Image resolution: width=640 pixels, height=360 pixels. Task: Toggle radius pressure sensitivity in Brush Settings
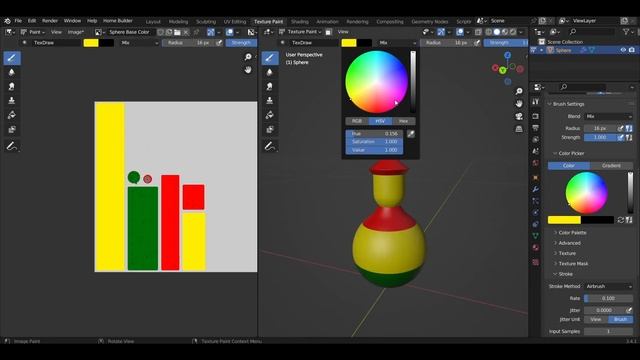pos(621,128)
